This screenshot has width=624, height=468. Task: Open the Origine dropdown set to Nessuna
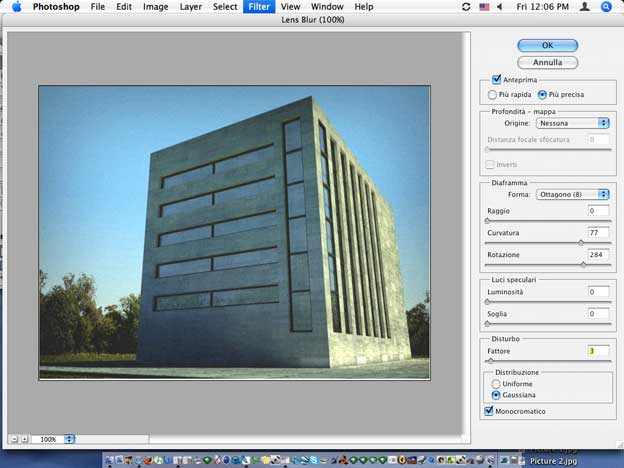(x=573, y=123)
